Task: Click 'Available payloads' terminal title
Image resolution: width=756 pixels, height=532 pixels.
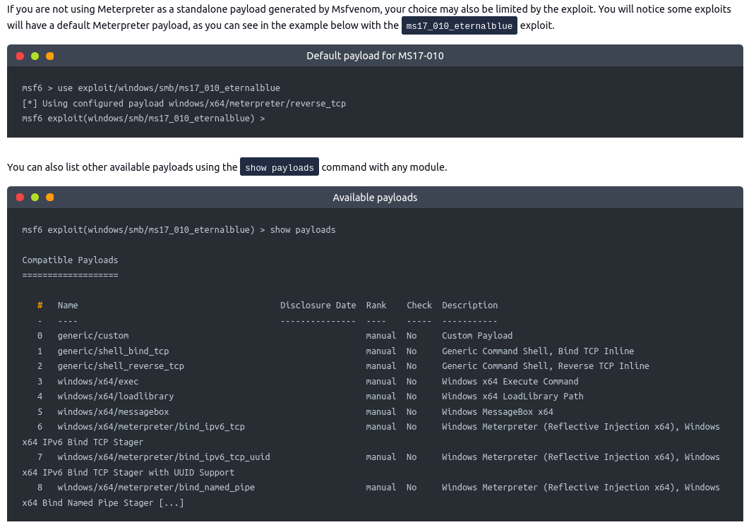Action: pos(375,198)
